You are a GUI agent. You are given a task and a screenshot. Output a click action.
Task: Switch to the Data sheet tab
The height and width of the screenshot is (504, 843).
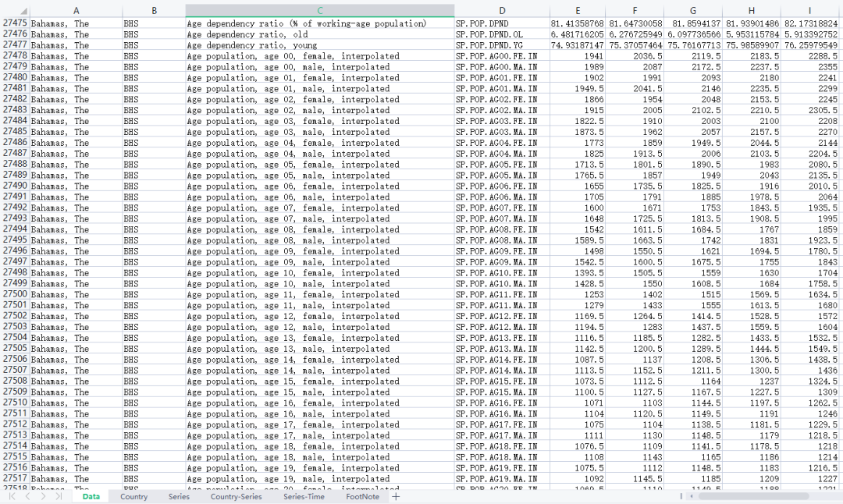[x=91, y=496]
